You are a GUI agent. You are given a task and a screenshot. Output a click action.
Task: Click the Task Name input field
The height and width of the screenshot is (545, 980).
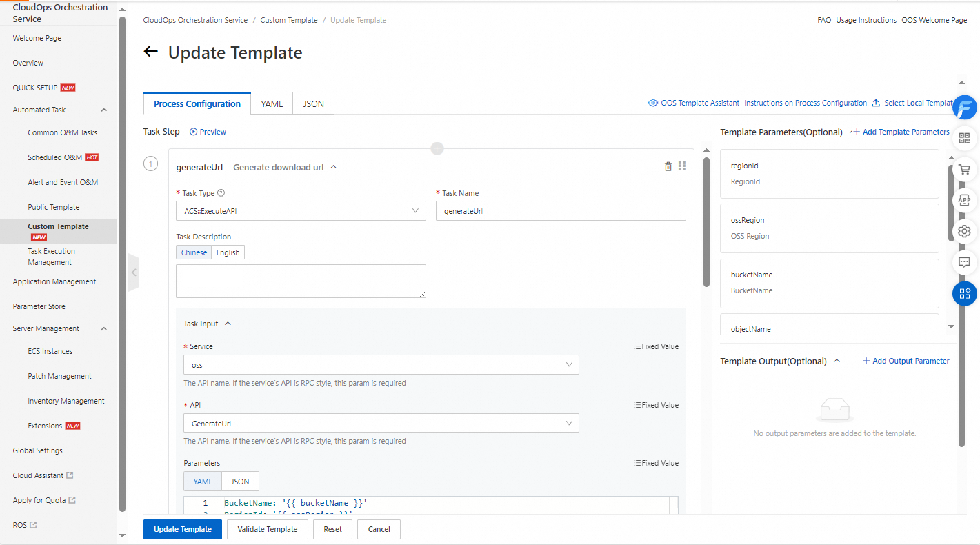(x=561, y=211)
